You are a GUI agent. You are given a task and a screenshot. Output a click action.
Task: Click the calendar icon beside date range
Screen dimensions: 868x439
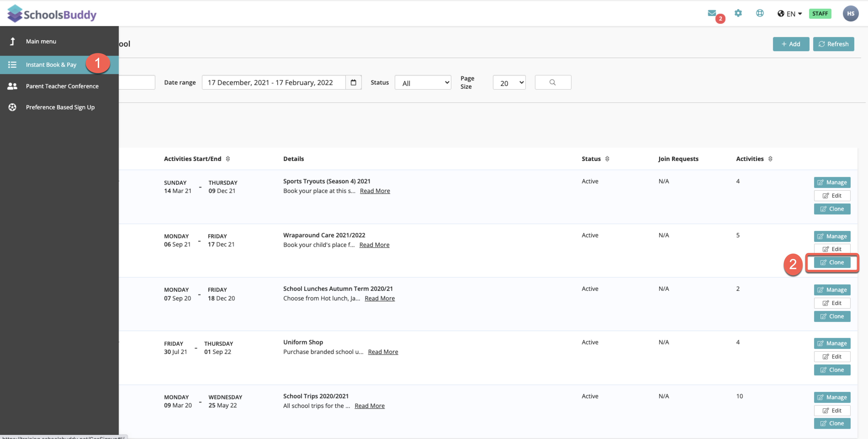pos(353,83)
